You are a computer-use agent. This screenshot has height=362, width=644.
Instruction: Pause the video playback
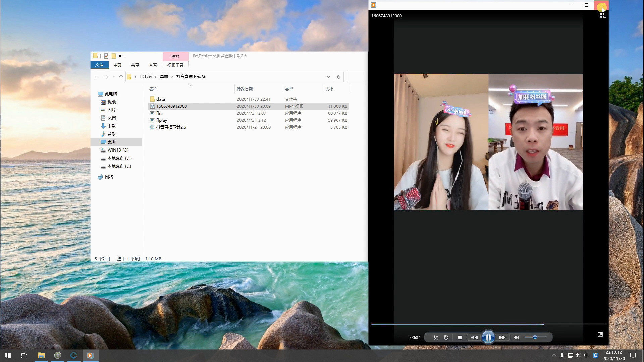488,337
